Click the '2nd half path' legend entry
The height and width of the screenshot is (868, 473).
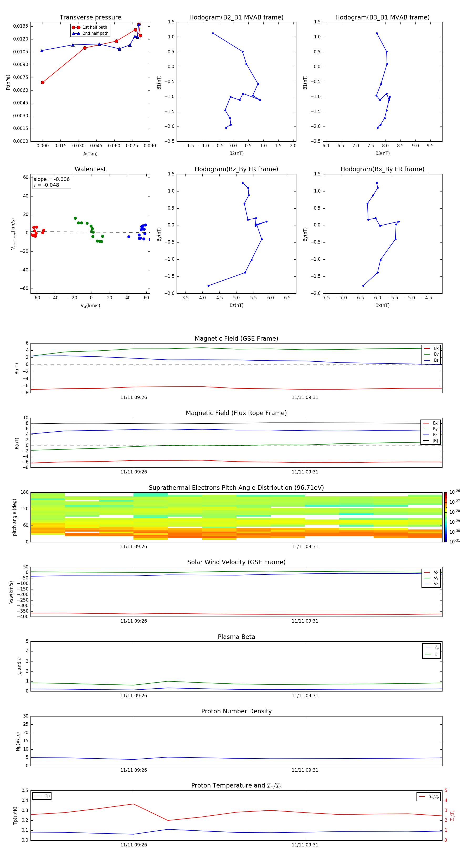tap(90, 33)
